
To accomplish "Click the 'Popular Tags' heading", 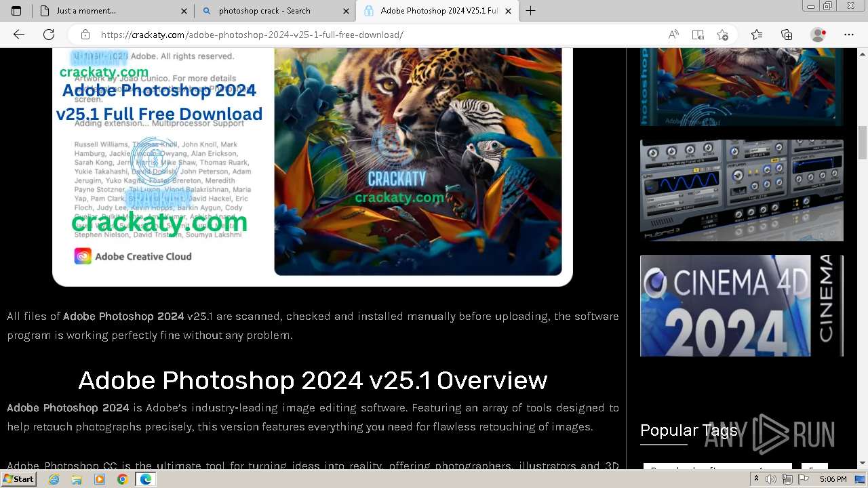I will 688,430.
